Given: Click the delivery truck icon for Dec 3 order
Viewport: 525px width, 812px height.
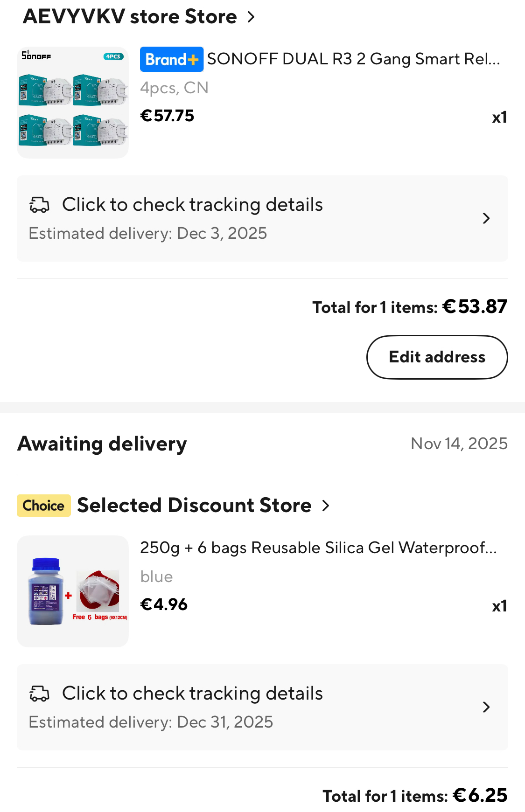Looking at the screenshot, I should pyautogui.click(x=39, y=205).
